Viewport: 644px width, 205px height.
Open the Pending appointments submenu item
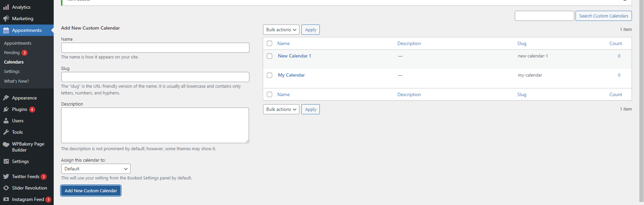[12, 53]
